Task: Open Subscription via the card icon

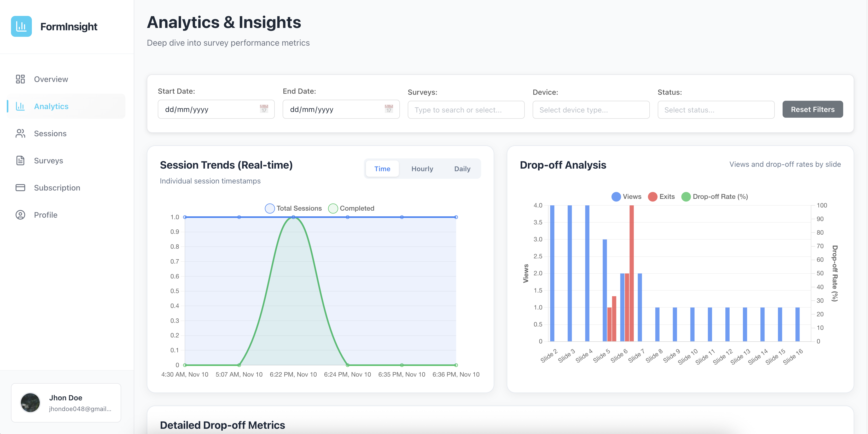Action: coord(20,188)
